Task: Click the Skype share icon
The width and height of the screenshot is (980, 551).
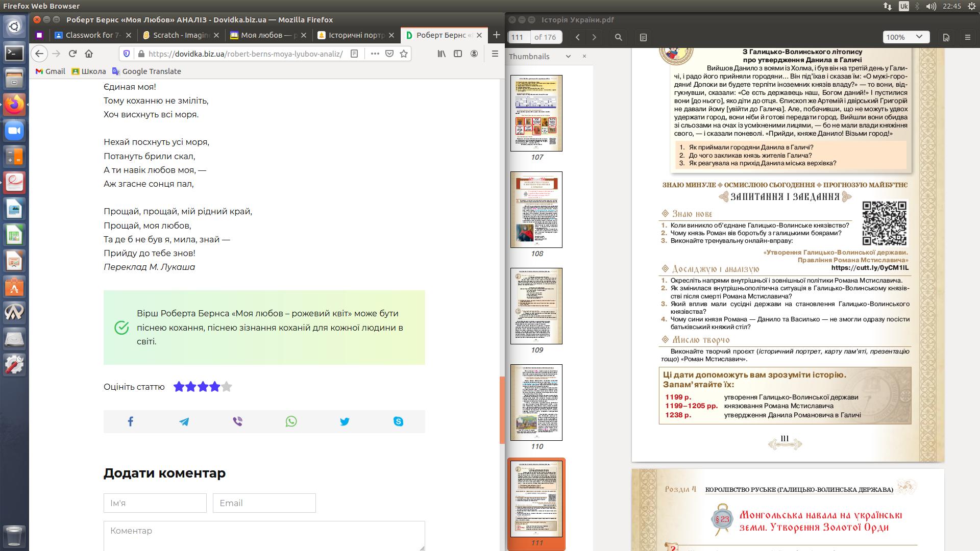Action: (x=398, y=421)
